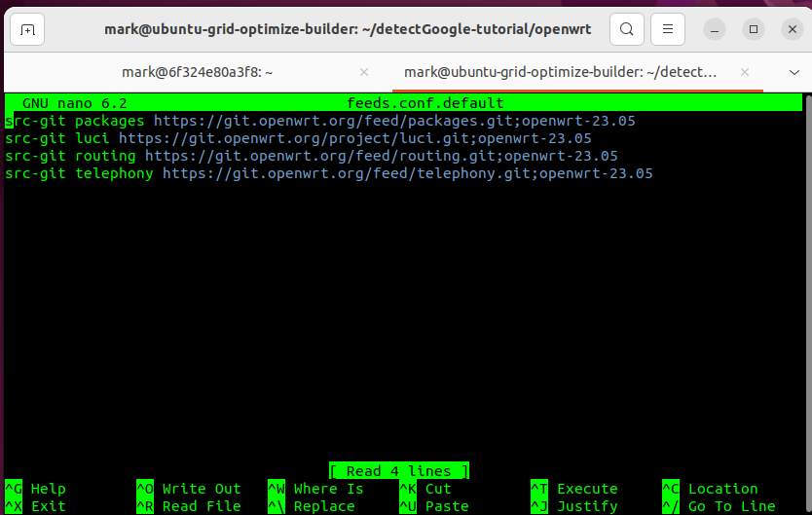Click the word 'packages' feed name

pos(110,121)
